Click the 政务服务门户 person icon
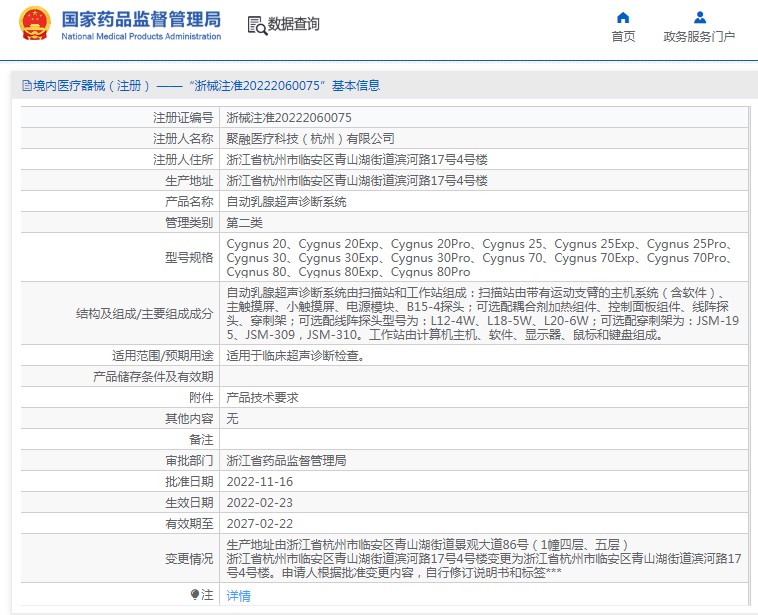Viewport: 758px width, 615px height. click(699, 17)
